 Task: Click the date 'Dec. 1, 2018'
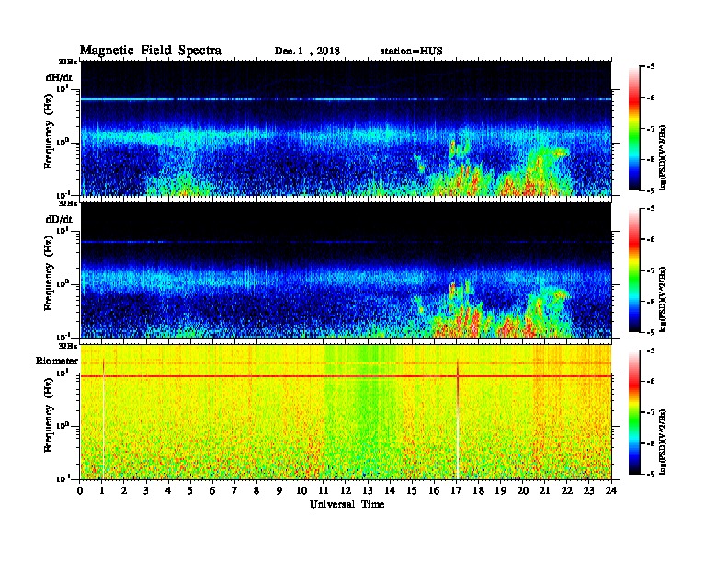click(307, 52)
